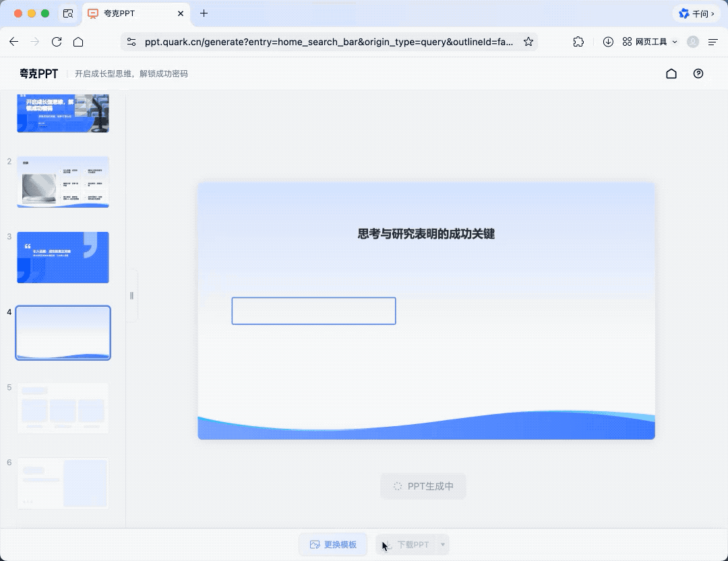Collapse the slide thumbnail panel handle

131,295
